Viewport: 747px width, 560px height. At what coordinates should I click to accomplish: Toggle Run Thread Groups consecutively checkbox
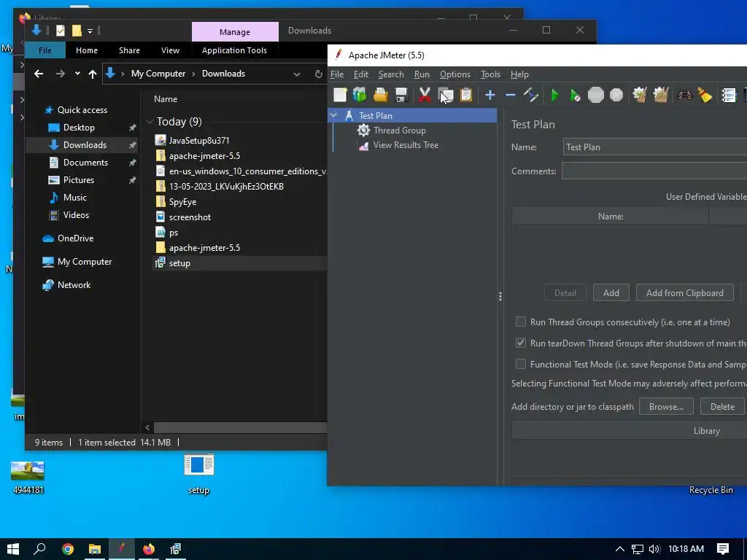pos(521,322)
